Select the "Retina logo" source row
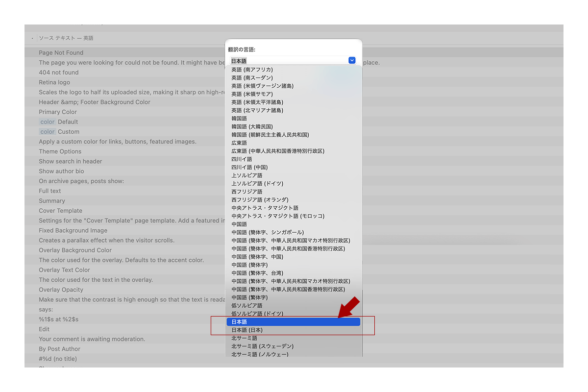The image size is (588, 392). pos(54,82)
